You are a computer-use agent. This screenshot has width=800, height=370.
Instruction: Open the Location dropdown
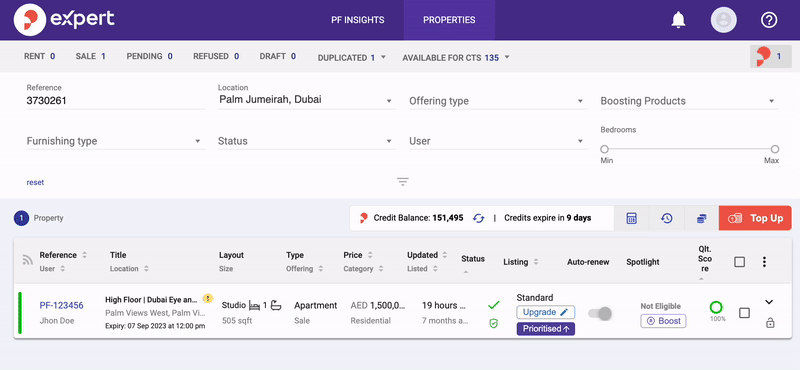307,100
